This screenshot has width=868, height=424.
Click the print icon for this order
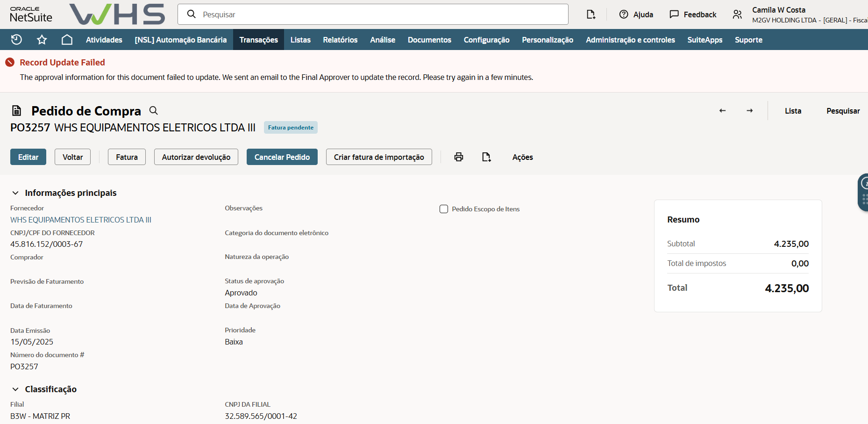459,157
